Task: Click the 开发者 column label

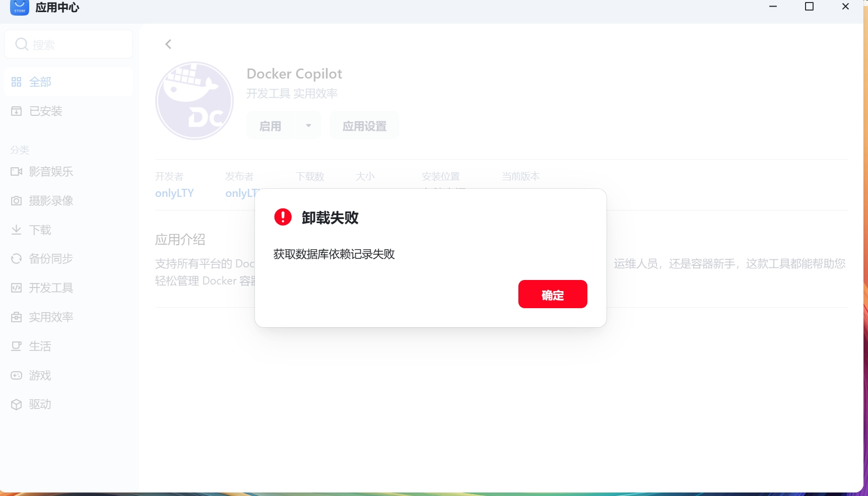Action: click(x=169, y=176)
